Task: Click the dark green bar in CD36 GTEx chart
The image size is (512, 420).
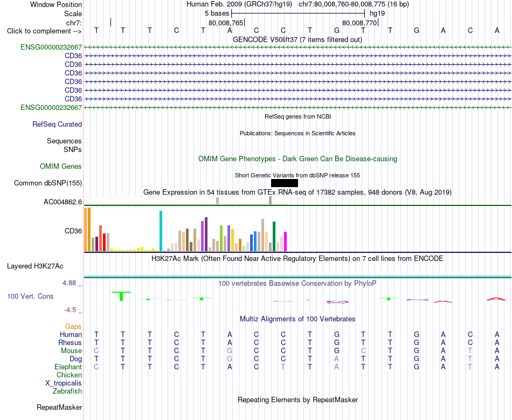Action: tap(274, 236)
